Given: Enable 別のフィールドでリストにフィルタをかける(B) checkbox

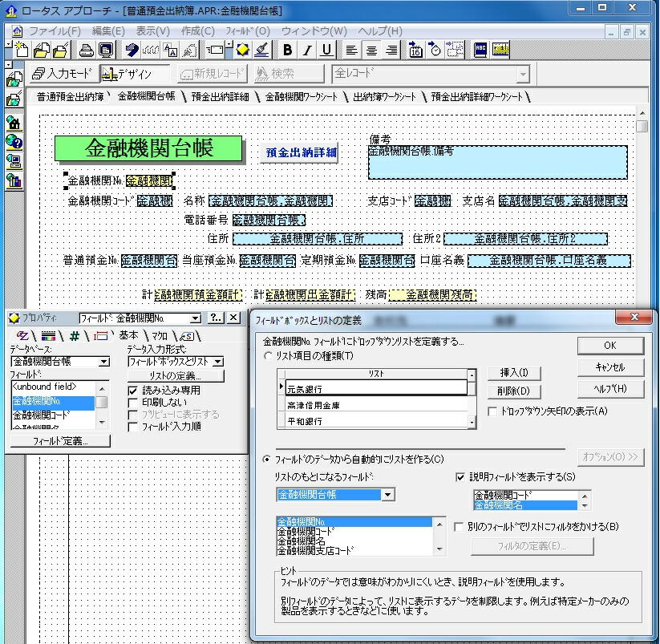Looking at the screenshot, I should click(459, 527).
